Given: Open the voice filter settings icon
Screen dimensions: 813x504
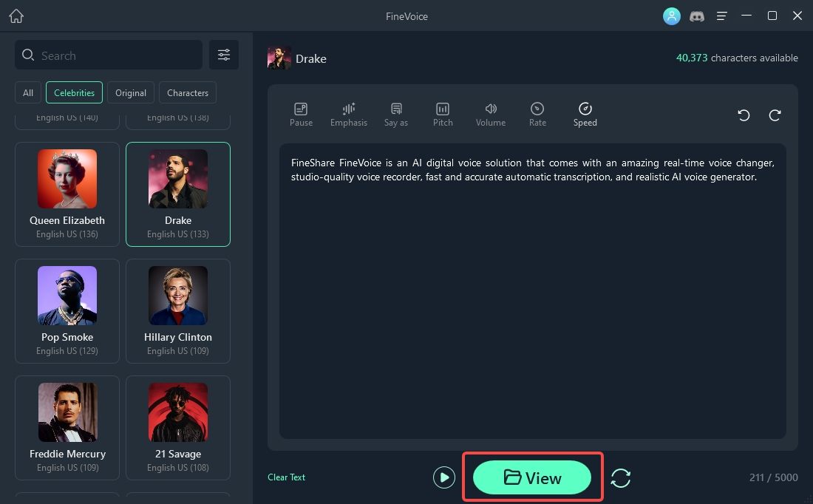Looking at the screenshot, I should tap(224, 55).
